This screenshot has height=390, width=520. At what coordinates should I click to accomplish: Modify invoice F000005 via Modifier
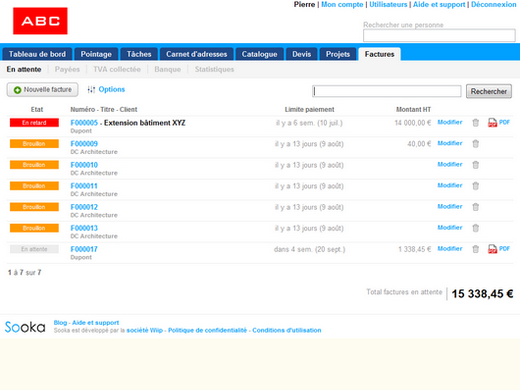[x=450, y=122]
